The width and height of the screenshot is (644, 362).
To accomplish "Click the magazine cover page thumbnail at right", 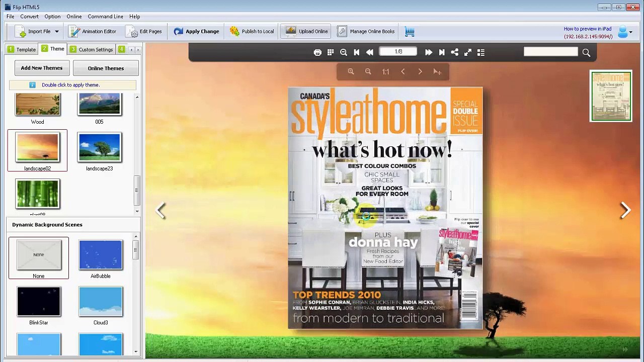I will coord(611,96).
